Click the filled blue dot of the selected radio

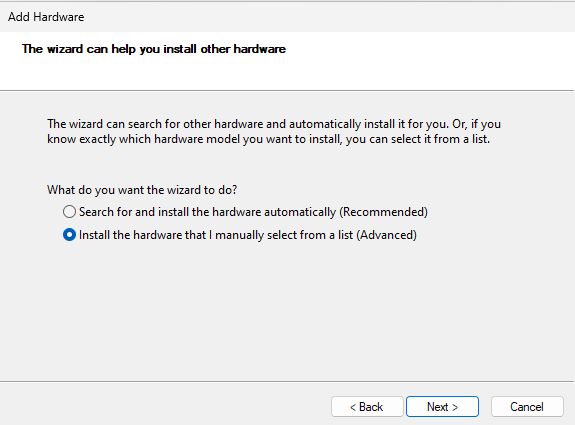point(69,235)
